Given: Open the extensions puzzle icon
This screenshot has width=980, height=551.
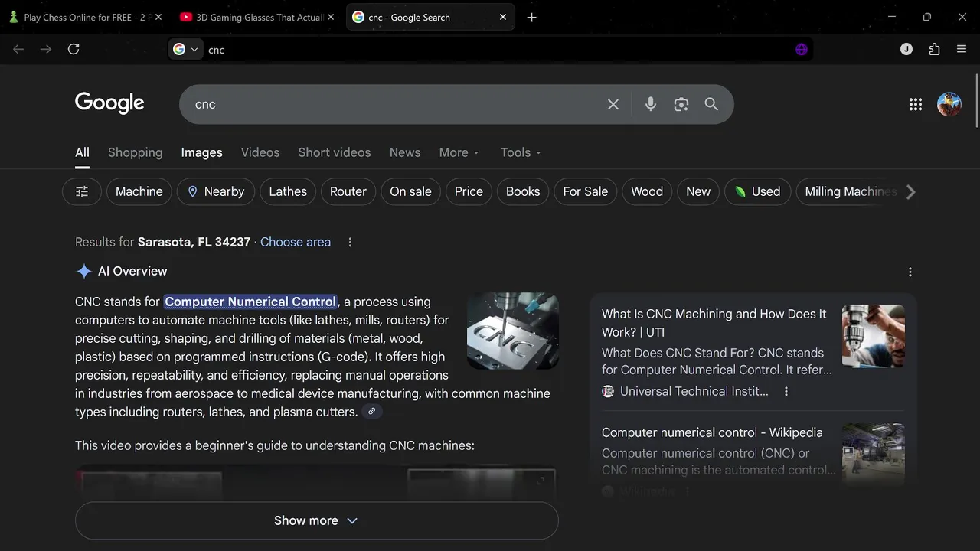Looking at the screenshot, I should 934,49.
